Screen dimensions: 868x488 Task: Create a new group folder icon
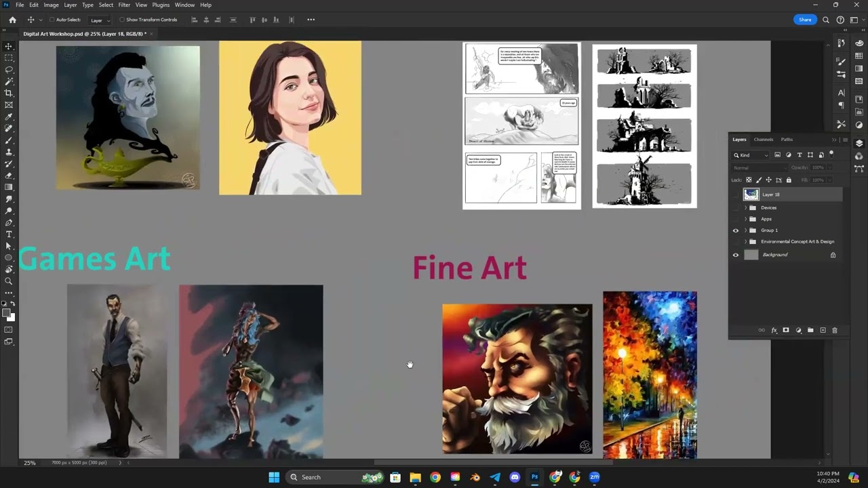click(810, 330)
